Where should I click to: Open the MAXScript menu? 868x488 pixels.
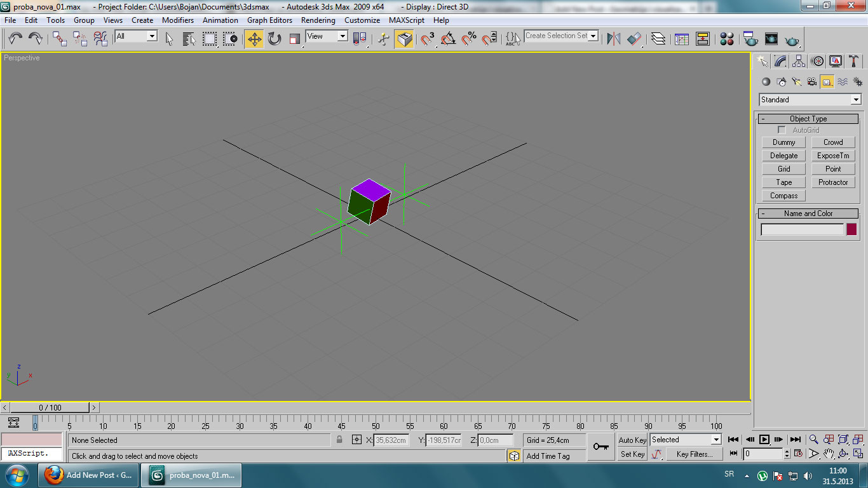(x=407, y=20)
